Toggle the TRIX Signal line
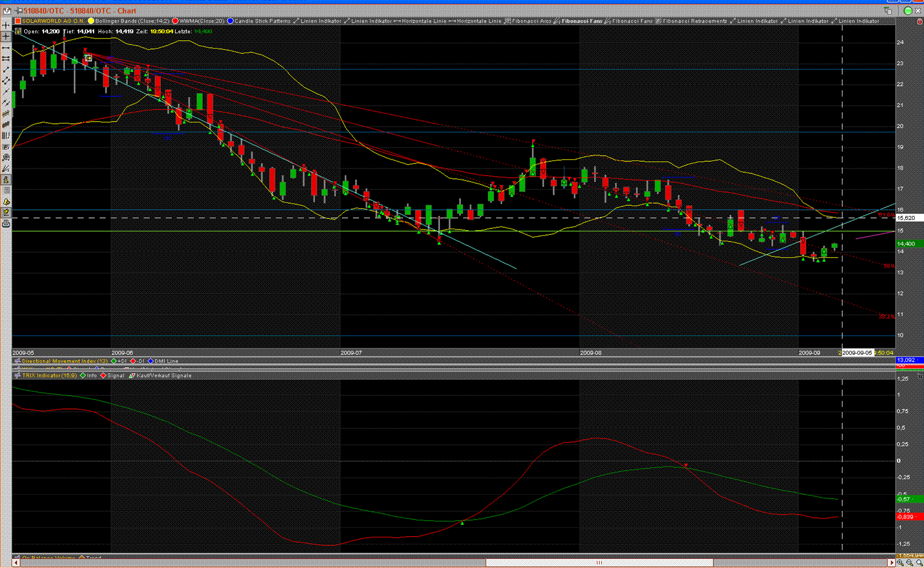 [x=112, y=375]
